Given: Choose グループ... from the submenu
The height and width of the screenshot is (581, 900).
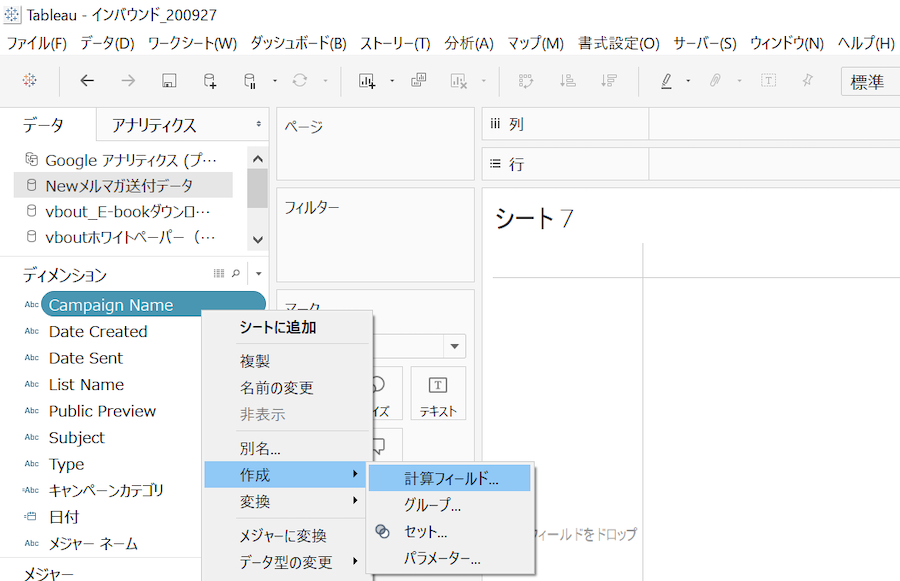Looking at the screenshot, I should click(432, 505).
